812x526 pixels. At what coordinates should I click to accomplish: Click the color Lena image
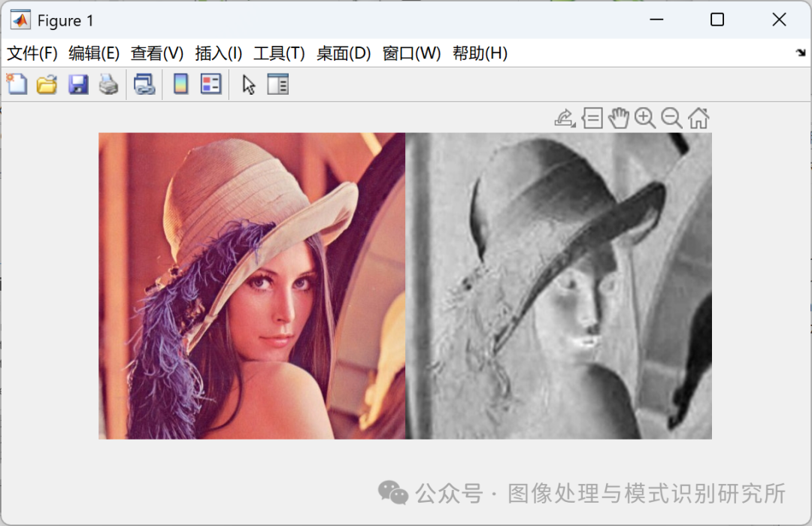tap(252, 286)
